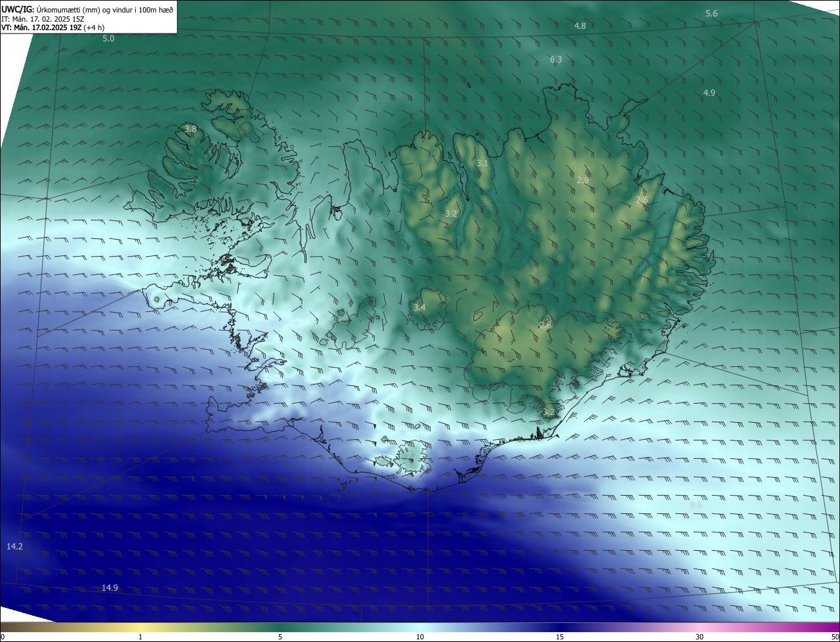Click the 9.6 value label over the sea
This screenshot has height=642, width=840.
click(x=696, y=505)
